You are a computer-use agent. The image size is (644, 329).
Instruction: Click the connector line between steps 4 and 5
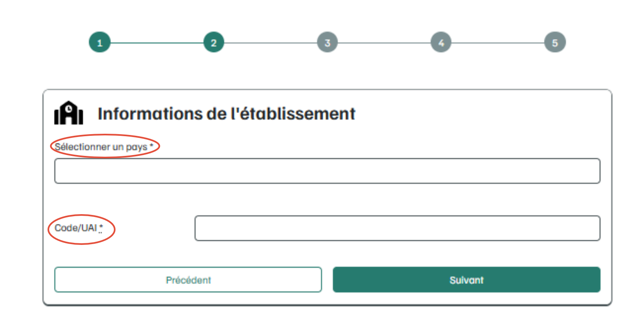pyautogui.click(x=498, y=43)
